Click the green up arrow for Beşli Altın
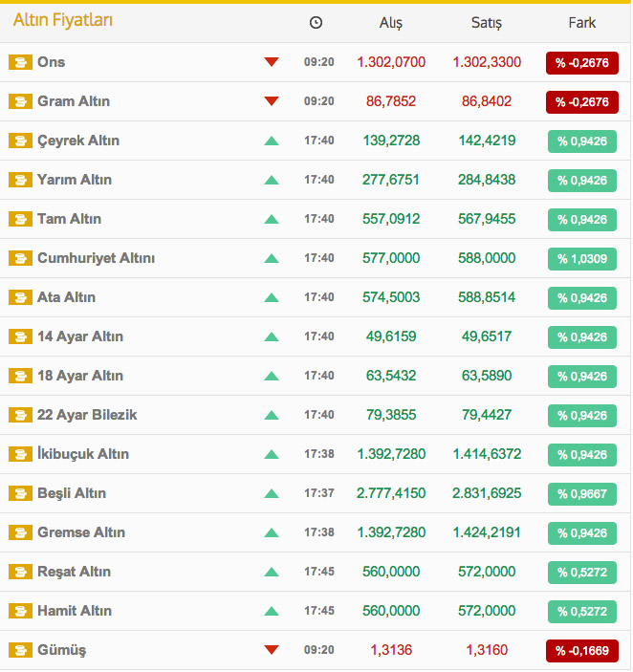This screenshot has width=633, height=672. (x=272, y=493)
